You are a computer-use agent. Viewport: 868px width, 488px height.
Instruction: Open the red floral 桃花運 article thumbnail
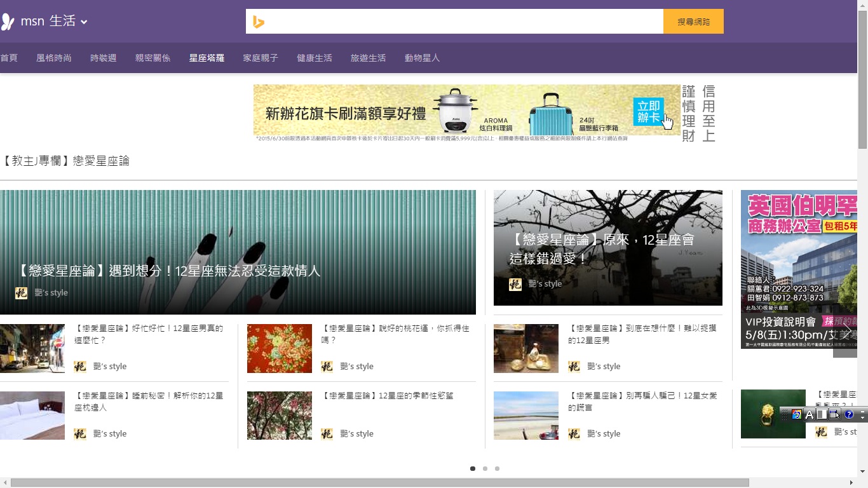point(279,348)
